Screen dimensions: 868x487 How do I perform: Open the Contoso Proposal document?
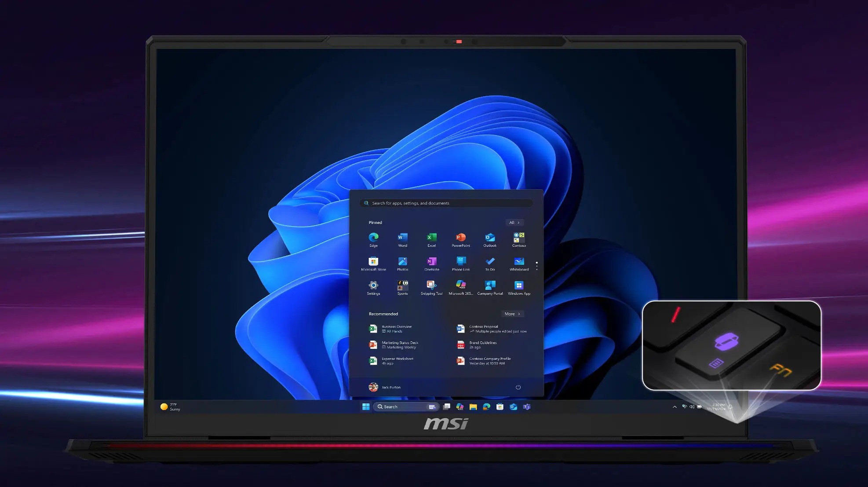492,329
